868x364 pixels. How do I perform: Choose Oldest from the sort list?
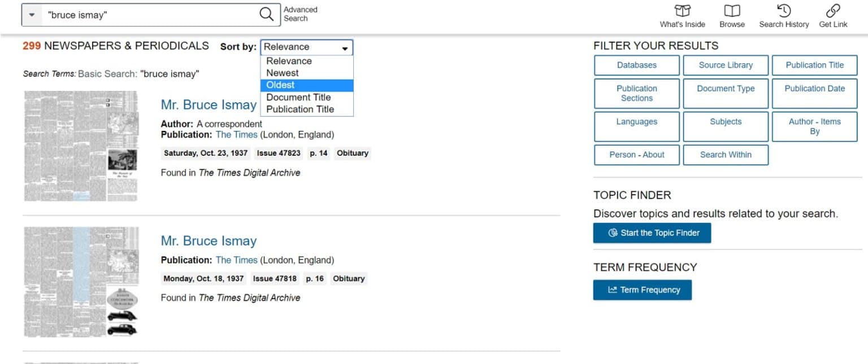pos(281,85)
